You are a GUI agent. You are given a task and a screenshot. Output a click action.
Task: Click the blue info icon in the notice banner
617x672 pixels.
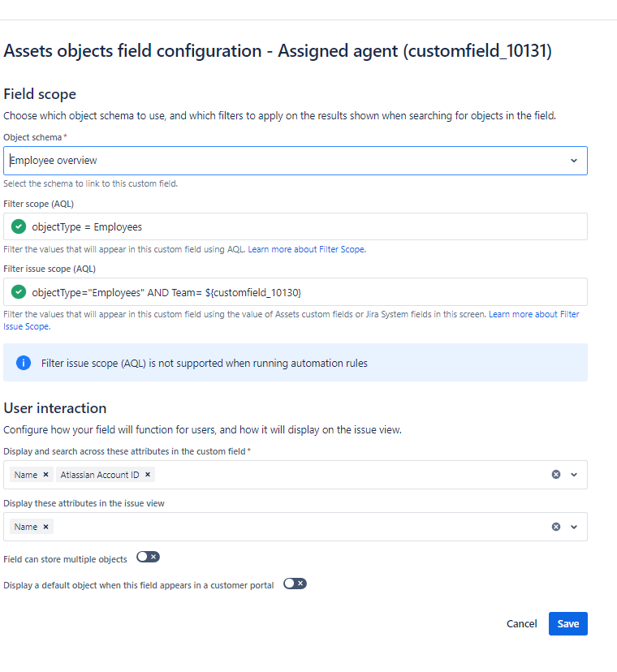23,363
